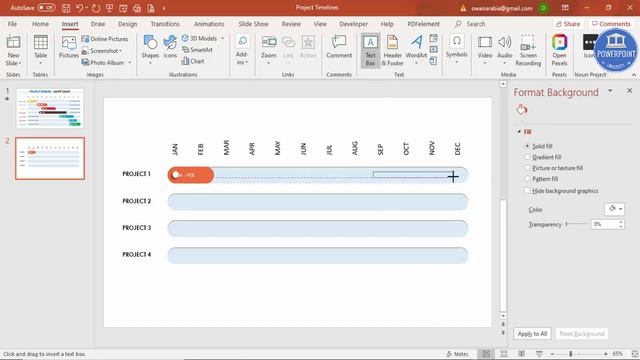
Task: Switch to Reading View
Action: pos(521,354)
